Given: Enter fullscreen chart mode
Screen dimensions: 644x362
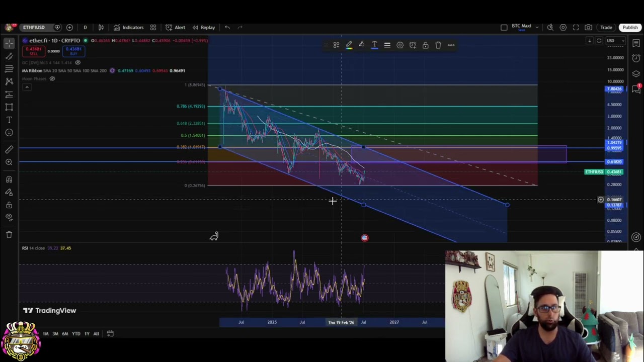Looking at the screenshot, I should [x=576, y=27].
